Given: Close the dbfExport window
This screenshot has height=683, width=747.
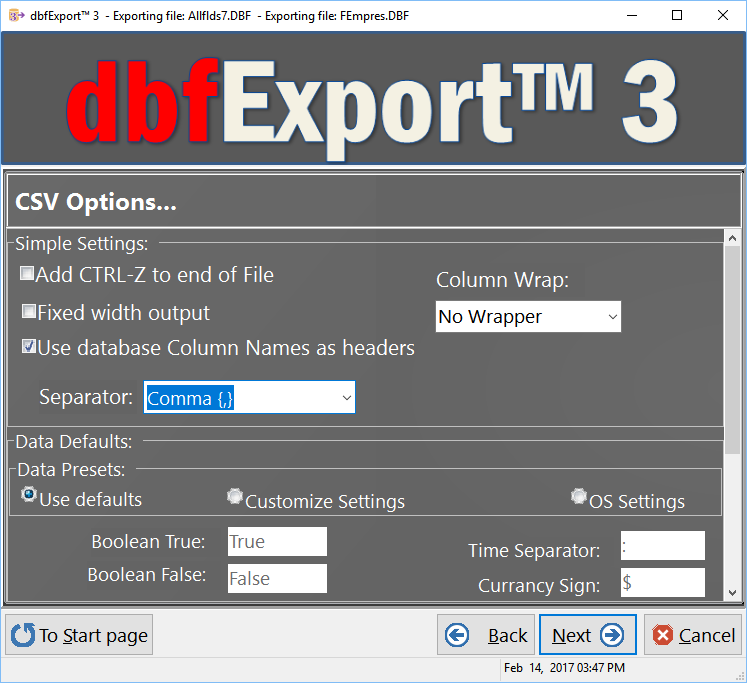Looking at the screenshot, I should coord(722,16).
